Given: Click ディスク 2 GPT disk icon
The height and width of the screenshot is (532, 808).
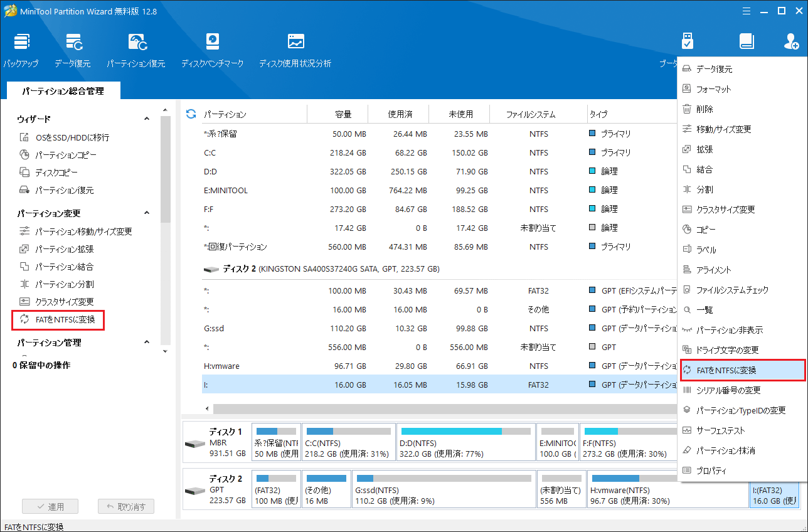Looking at the screenshot, I should [x=194, y=491].
